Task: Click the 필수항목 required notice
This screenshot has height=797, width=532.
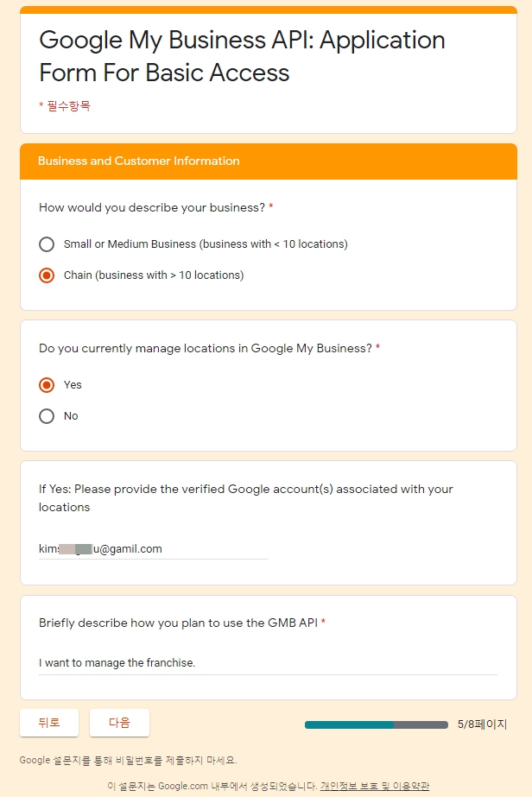Action: (65, 106)
